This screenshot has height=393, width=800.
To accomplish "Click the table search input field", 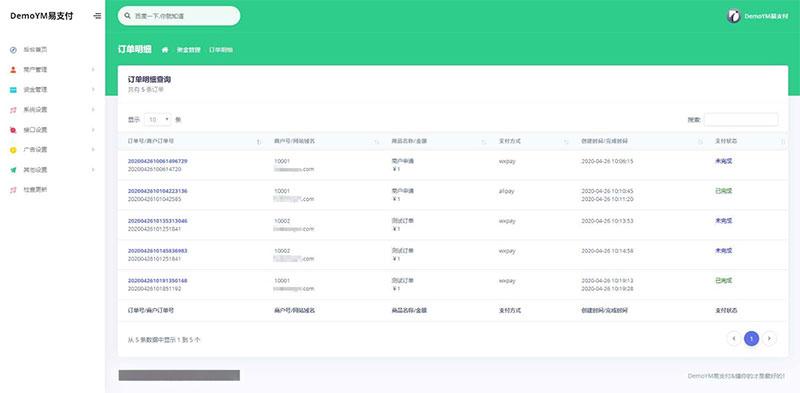I will coord(741,119).
